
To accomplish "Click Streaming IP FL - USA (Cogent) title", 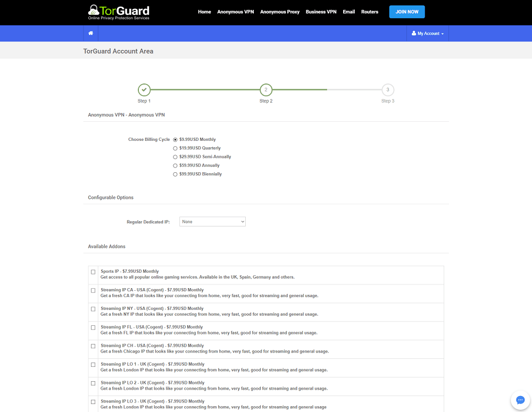I will [x=152, y=327].
